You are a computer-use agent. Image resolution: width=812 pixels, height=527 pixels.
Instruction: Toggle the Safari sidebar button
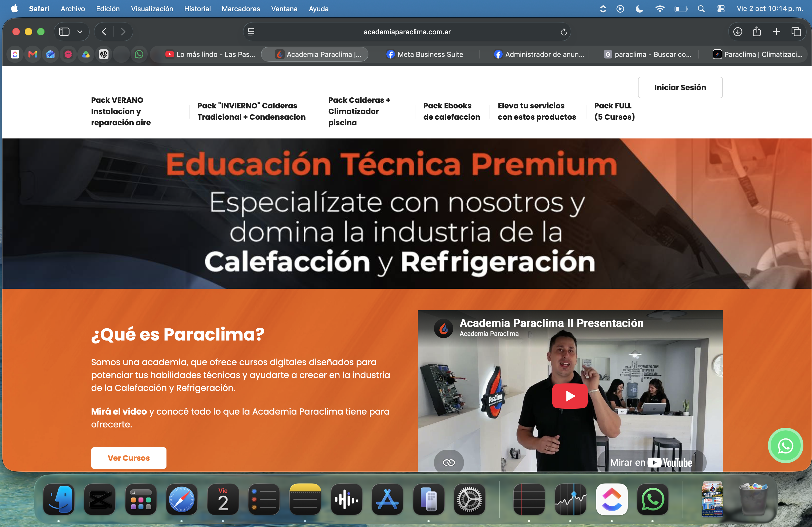pyautogui.click(x=64, y=32)
